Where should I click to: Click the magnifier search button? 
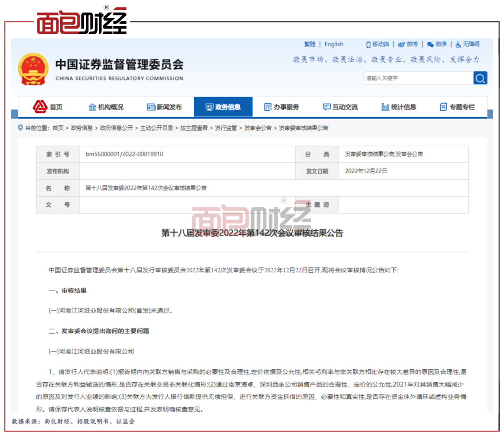480,78
